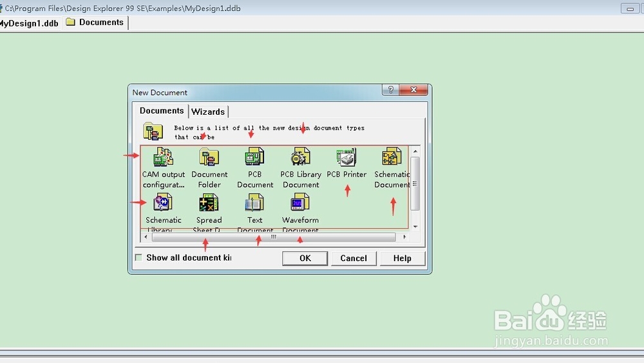Screen dimensions: 644x363
Task: Select the Text Document icon
Action: pyautogui.click(x=254, y=203)
